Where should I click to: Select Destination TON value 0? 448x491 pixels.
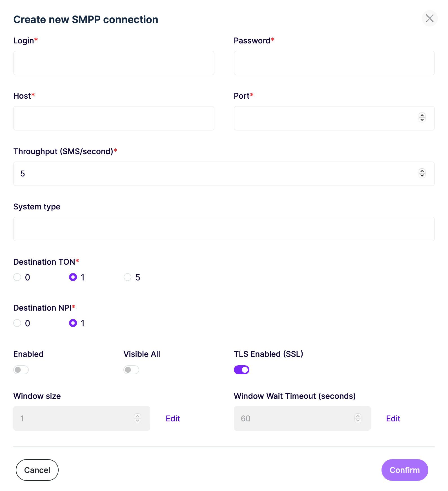click(17, 277)
